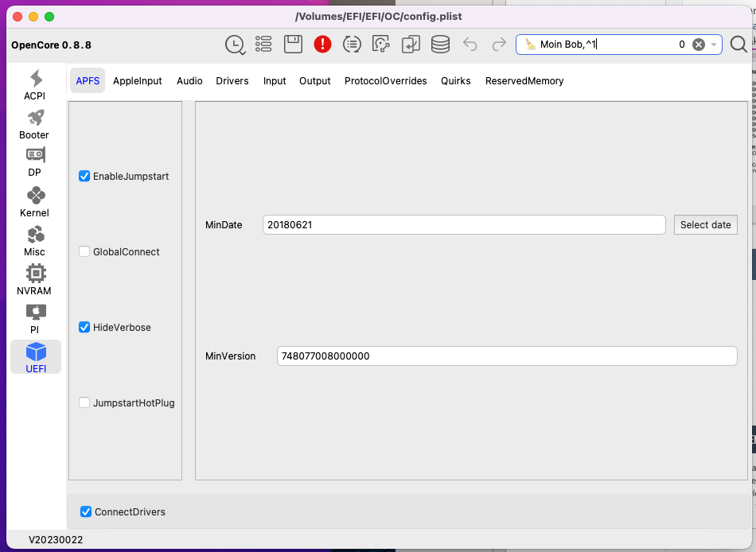Open the Drivers tab
Screen dimensions: 756x552
(x=232, y=80)
